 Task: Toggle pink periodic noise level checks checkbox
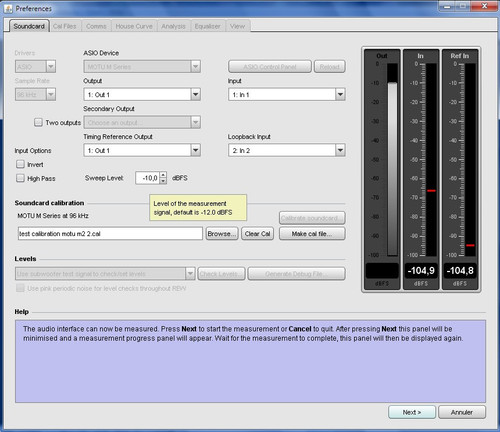[x=21, y=288]
